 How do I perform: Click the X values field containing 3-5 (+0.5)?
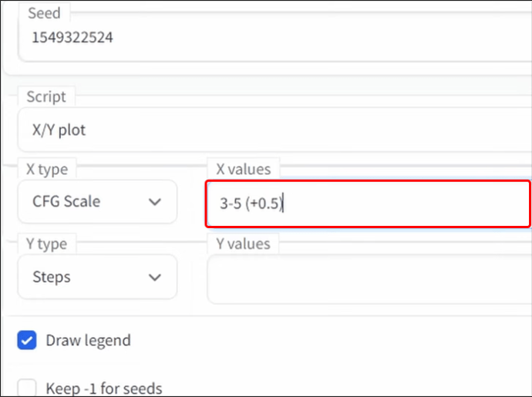coord(367,204)
